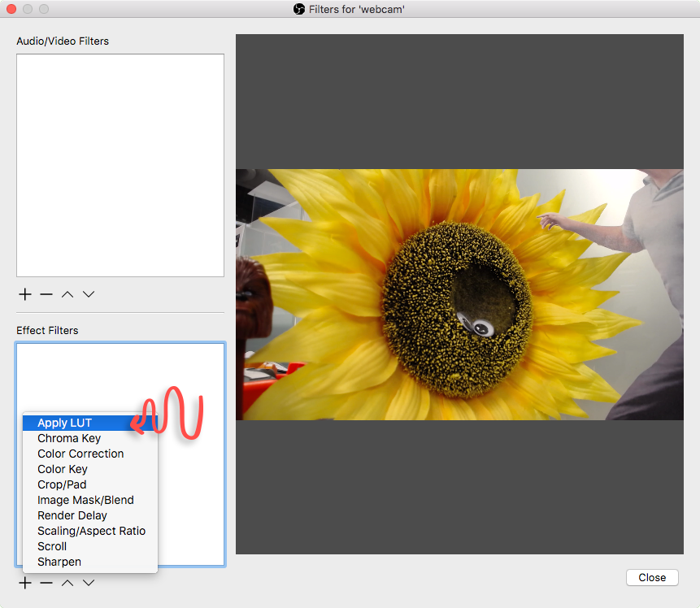
Task: Choose Scaling/Aspect Ratio filter
Action: click(x=89, y=531)
